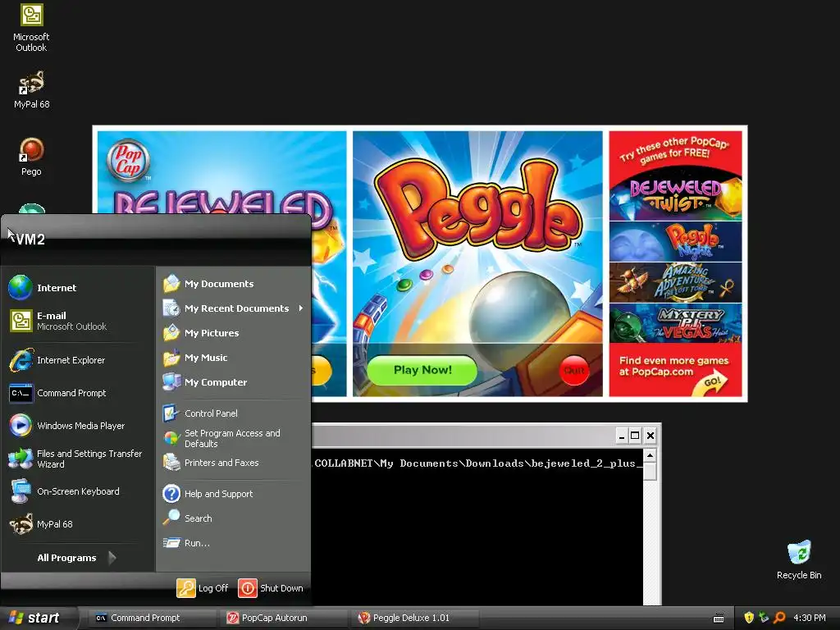Click the keyboard icon on taskbar

pos(719,619)
